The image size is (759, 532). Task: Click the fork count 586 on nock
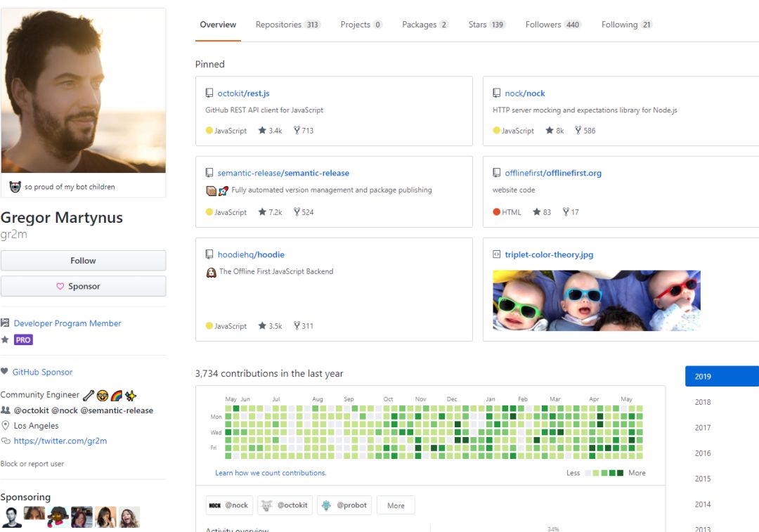coord(585,130)
